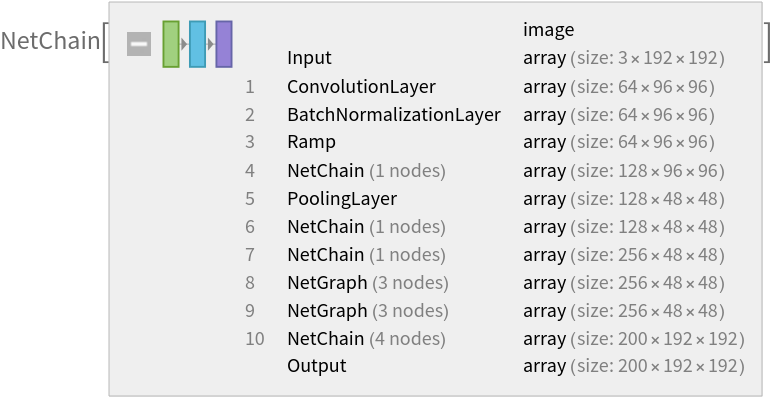The width and height of the screenshot is (772, 398).
Task: Click output size 200×192×192 on layer 10
Action: tap(657, 339)
